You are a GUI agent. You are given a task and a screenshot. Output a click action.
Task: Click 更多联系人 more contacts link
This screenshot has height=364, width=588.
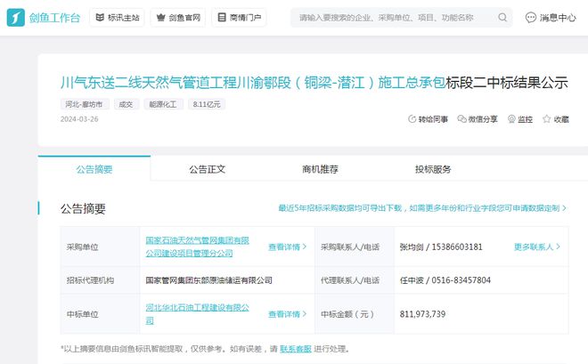pos(537,247)
